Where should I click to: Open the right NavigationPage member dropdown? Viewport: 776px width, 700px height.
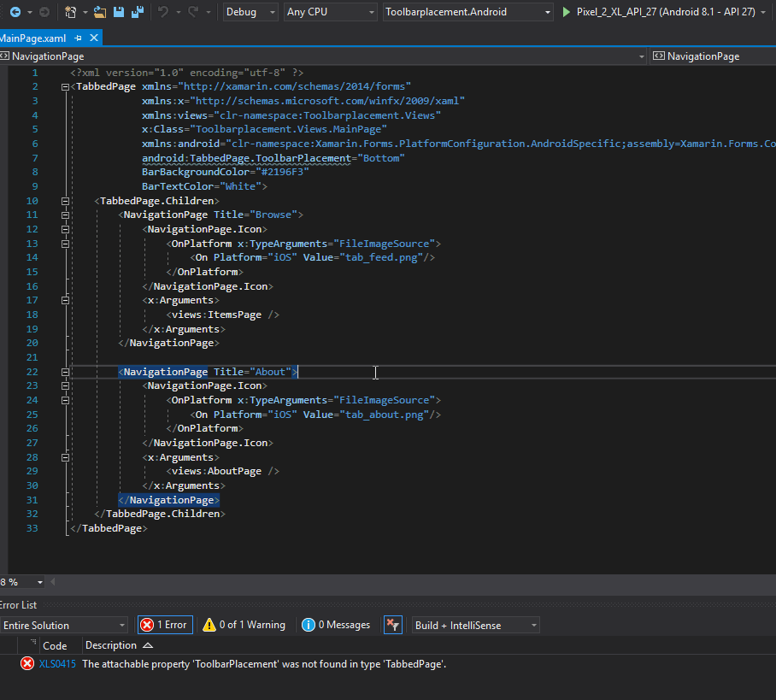coord(713,56)
